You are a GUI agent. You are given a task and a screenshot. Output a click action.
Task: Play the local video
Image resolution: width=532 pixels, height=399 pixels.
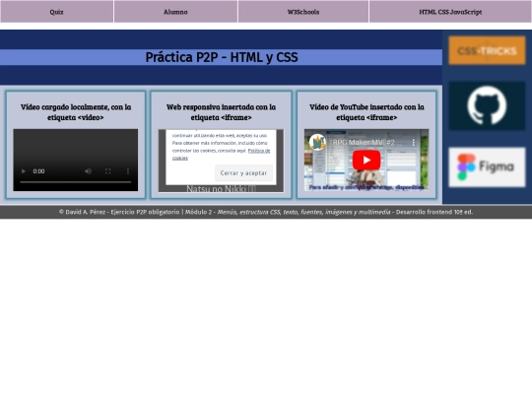coord(24,171)
